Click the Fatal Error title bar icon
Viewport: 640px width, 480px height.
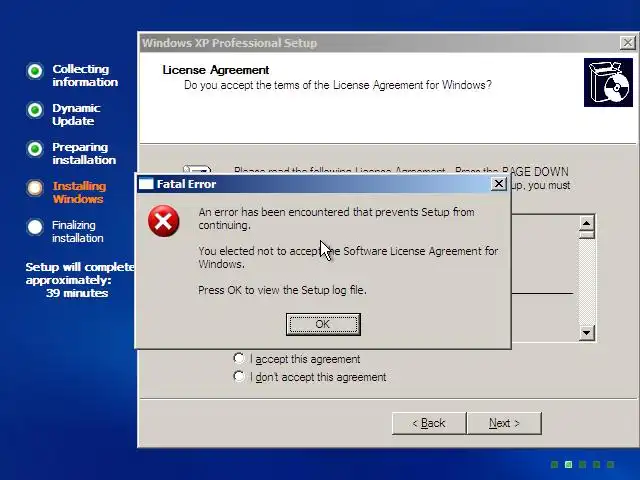tap(146, 184)
